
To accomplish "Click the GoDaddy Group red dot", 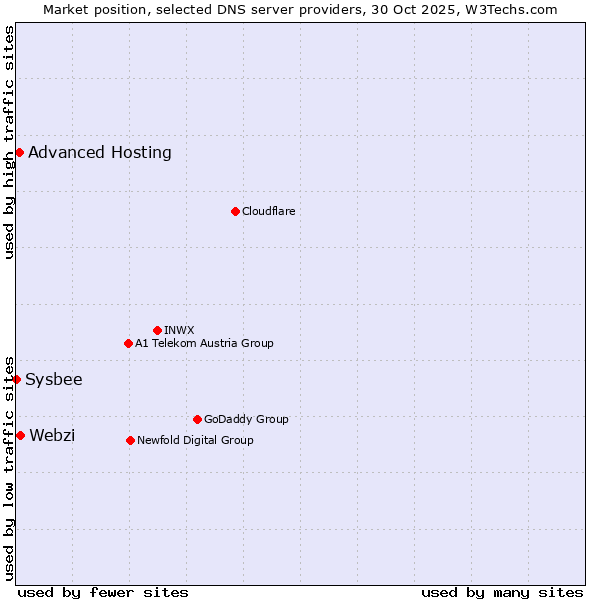I will point(197,419).
